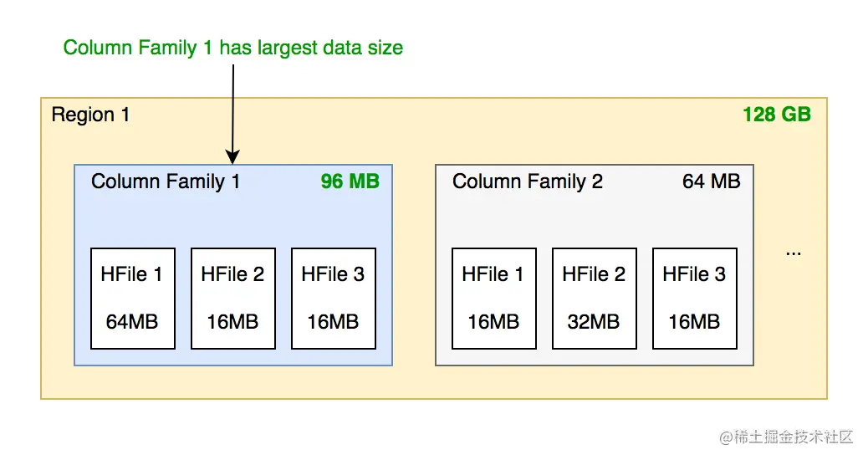Click the '64MB' size inside Column Family 1's HFile 1
This screenshot has height=460, width=868.
point(132,321)
